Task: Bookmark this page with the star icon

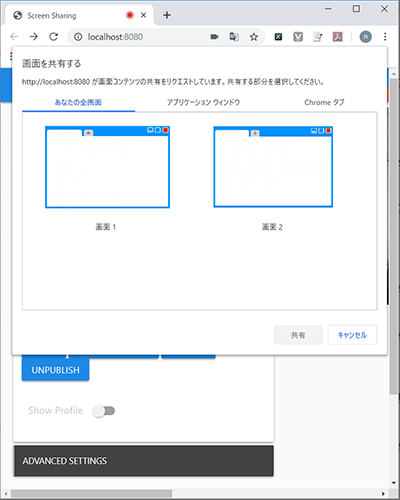Action: click(254, 37)
